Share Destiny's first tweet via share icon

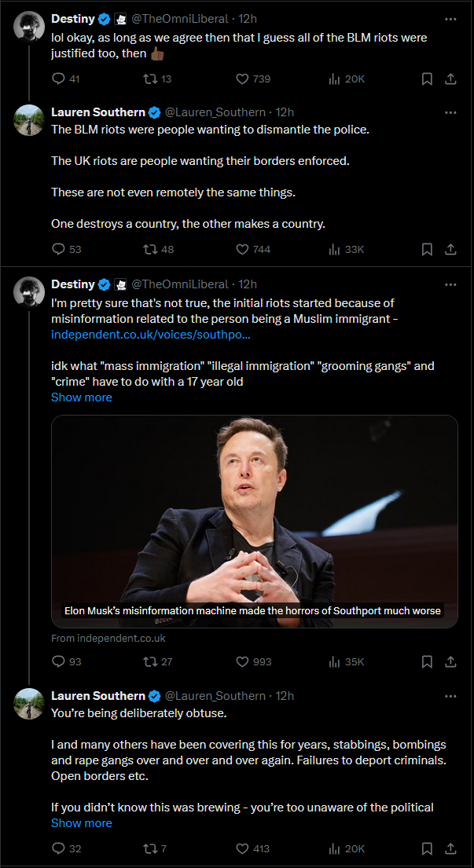[450, 79]
